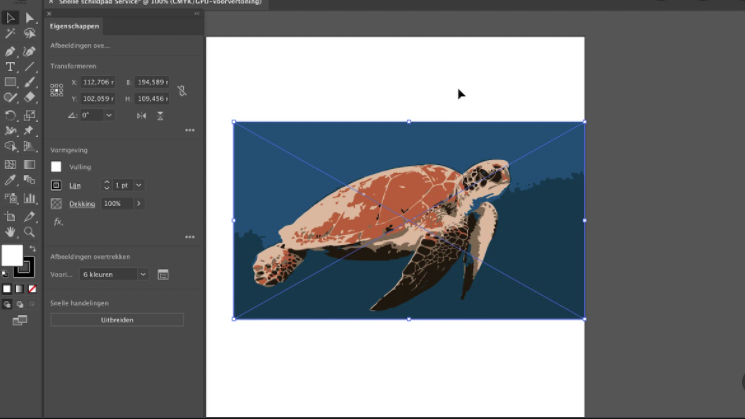The height and width of the screenshot is (419, 745).
Task: Swap fill and stroke colors
Action: tap(32, 249)
